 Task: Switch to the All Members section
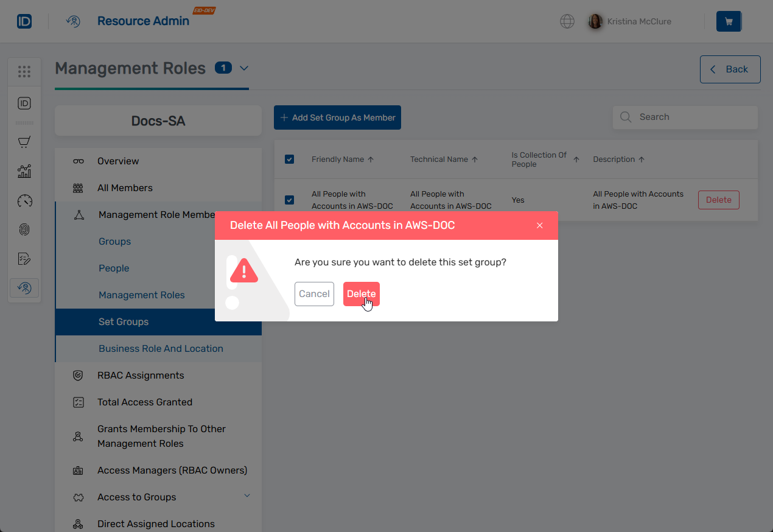[x=125, y=188]
